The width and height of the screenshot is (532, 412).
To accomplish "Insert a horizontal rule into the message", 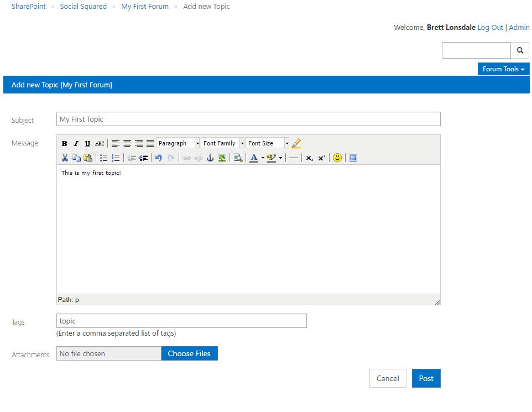I will [x=294, y=158].
